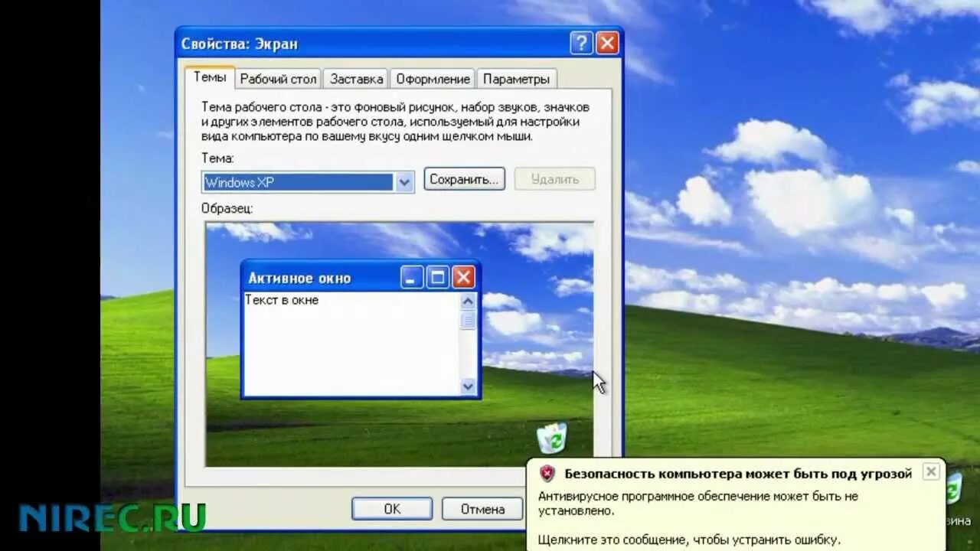This screenshot has width=980, height=551.
Task: Click maximize icon in sample Активное окно
Action: point(437,277)
